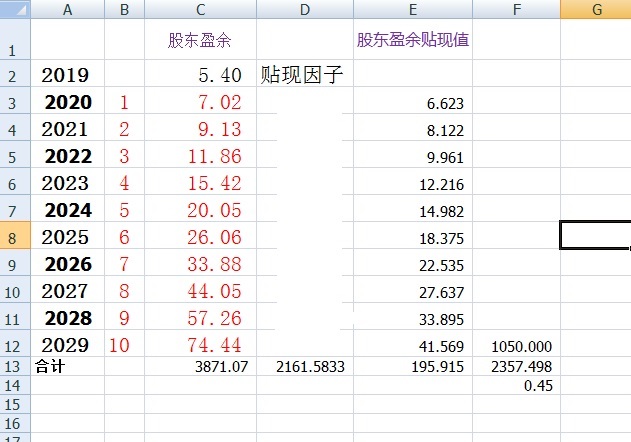Click the cell containing 2028
This screenshot has height=442, width=631.
coord(68,316)
